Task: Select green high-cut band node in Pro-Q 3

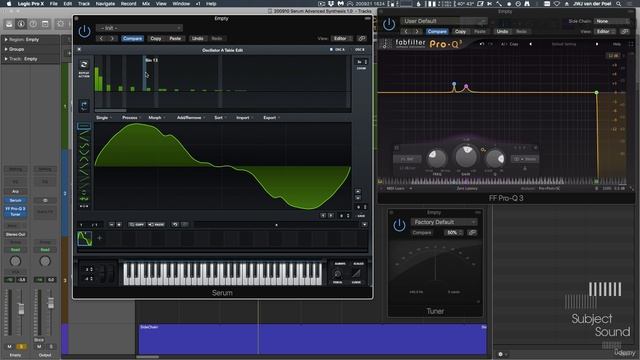Action: [596, 93]
